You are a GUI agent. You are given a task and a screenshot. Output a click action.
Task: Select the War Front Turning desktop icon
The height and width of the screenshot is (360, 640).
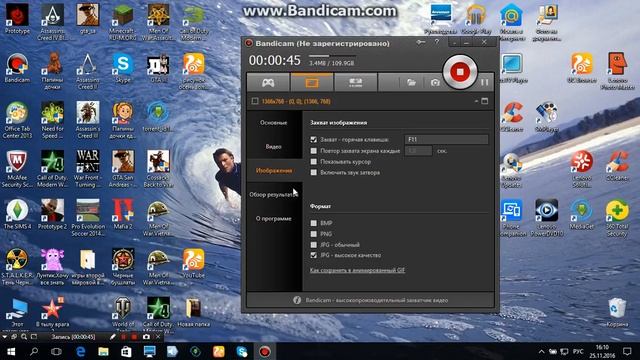[x=87, y=169]
